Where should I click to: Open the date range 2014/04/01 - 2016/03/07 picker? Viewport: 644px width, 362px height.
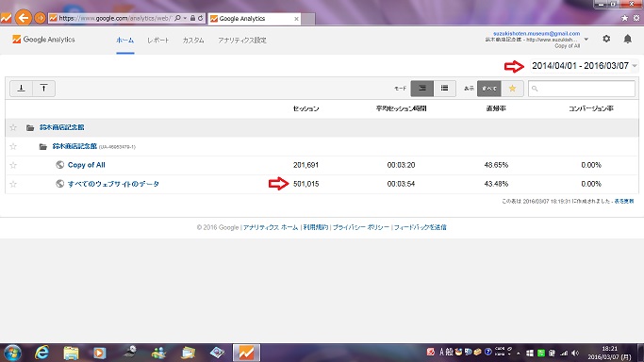click(584, 66)
